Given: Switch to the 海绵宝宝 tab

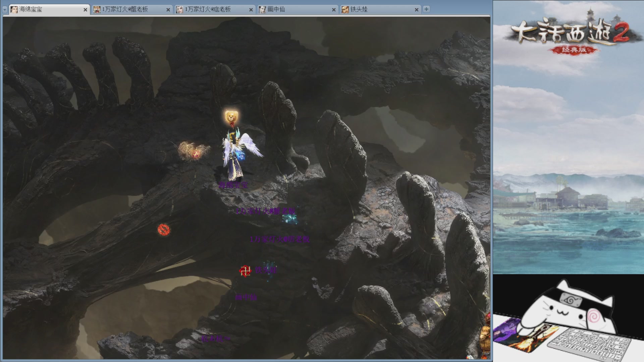Looking at the screenshot, I should point(49,9).
